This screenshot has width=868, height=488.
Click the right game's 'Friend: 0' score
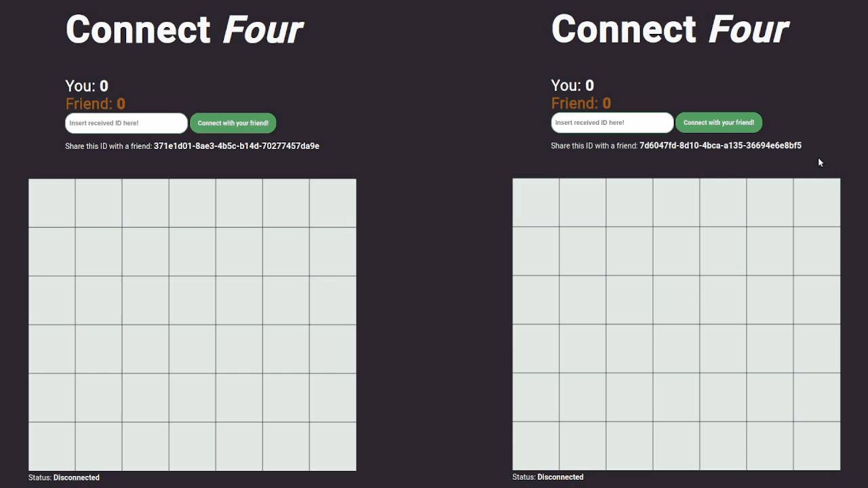point(580,103)
